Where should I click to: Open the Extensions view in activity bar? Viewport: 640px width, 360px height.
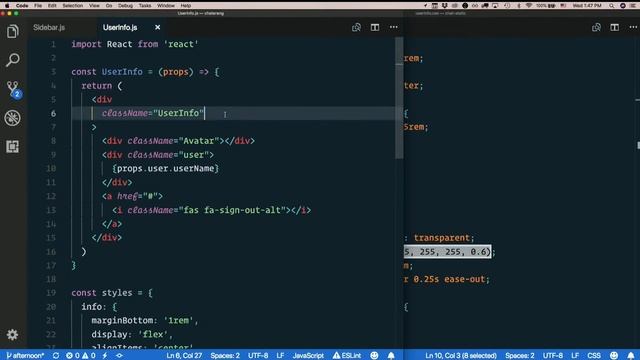13,147
